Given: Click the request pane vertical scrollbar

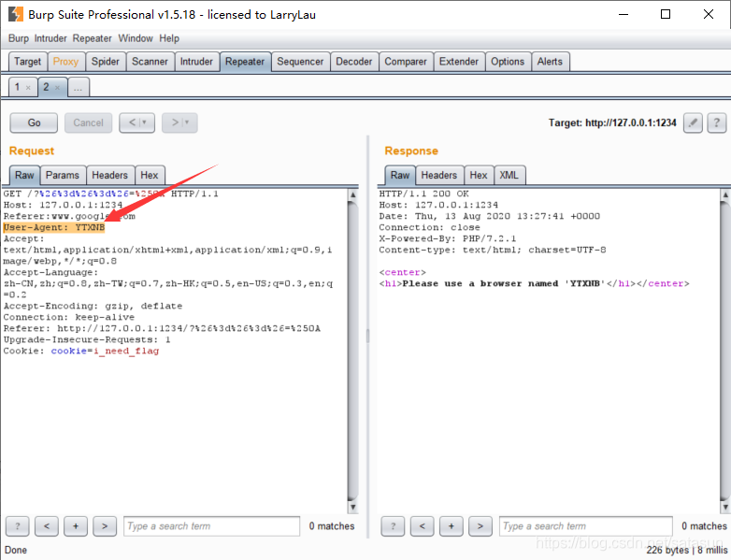Looking at the screenshot, I should pos(353,350).
